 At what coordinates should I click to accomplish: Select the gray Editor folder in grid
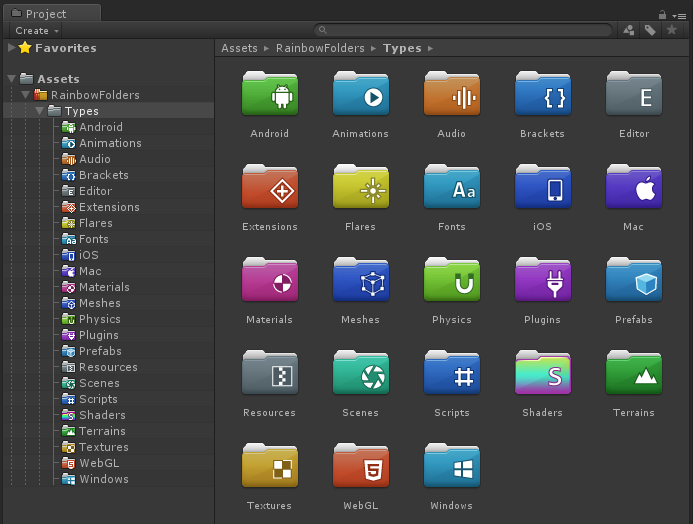tap(634, 94)
